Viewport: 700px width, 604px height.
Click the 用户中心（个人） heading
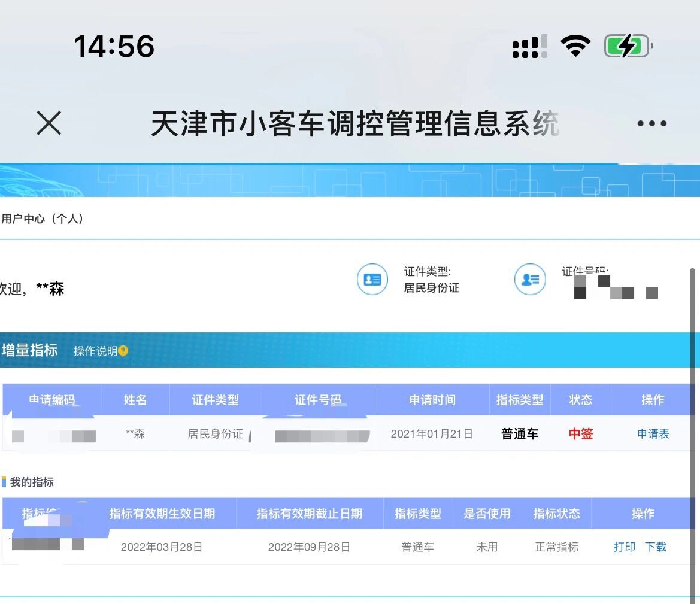(43, 218)
